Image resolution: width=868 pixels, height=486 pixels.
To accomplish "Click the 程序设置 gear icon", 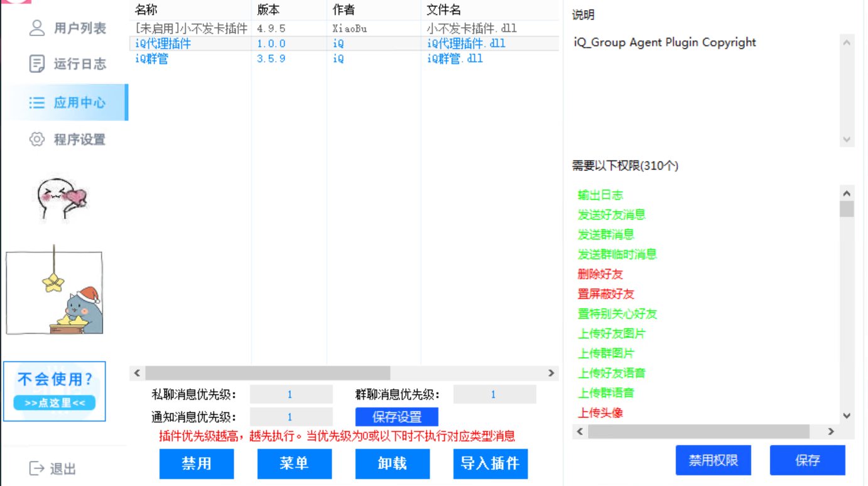I will (x=37, y=139).
